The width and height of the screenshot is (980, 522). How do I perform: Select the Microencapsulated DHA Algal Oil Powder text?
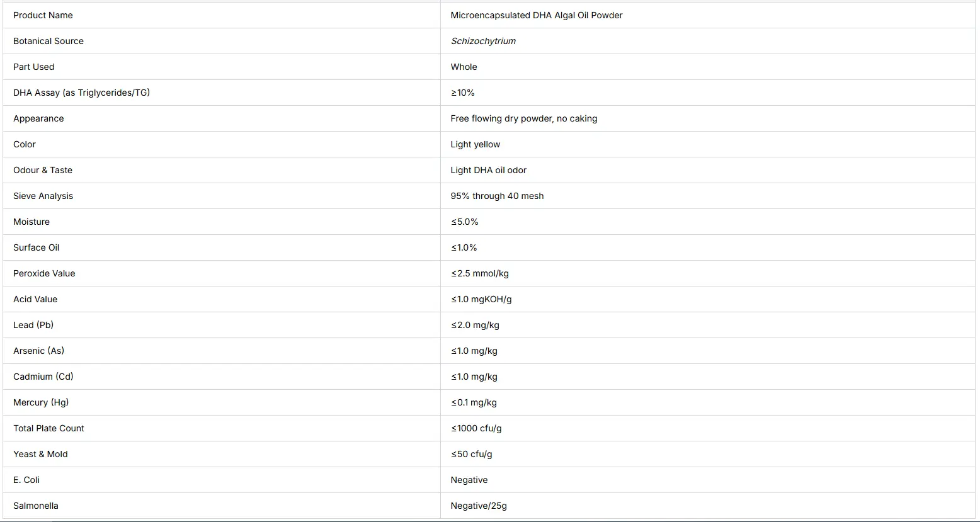pos(537,15)
